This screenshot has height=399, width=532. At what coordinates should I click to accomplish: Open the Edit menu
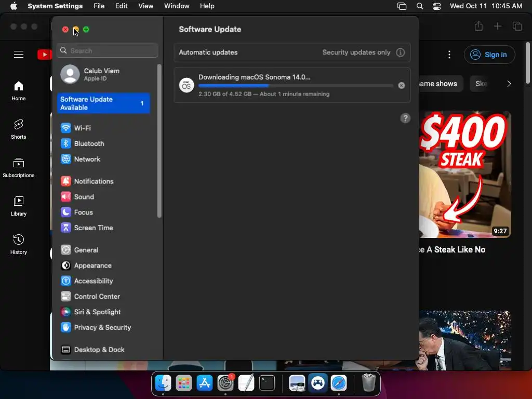(121, 6)
